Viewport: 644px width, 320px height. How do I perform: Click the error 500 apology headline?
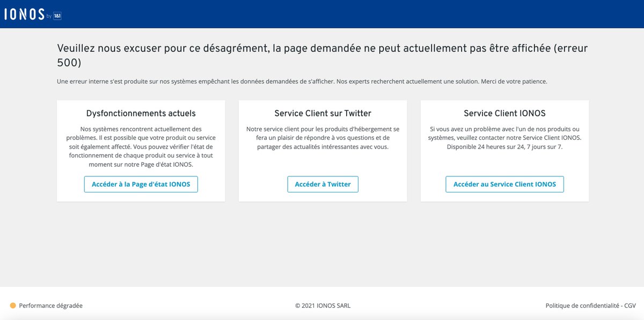(x=323, y=55)
